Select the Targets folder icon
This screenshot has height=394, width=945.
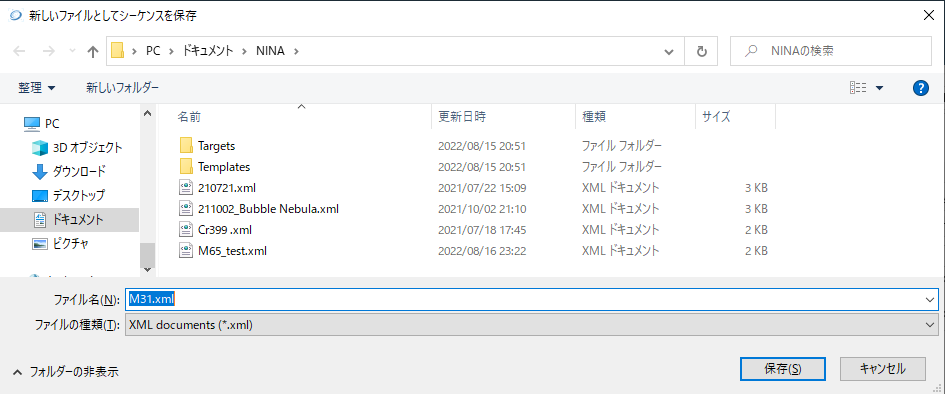click(186, 145)
